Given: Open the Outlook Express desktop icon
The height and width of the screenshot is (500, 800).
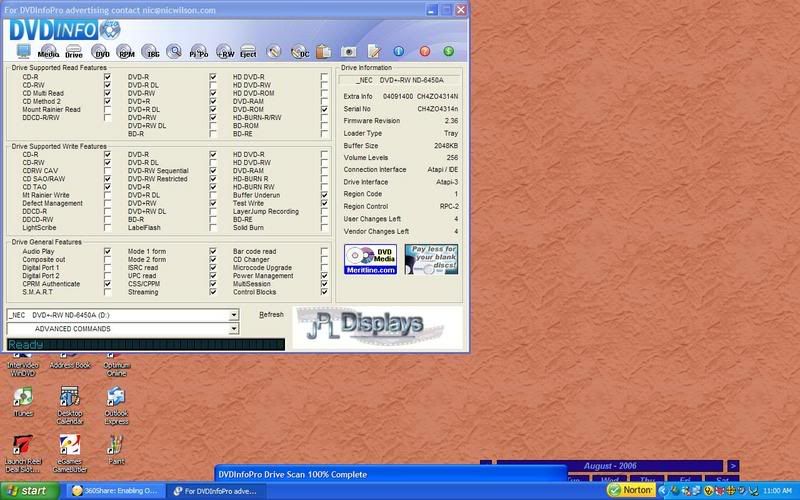Looking at the screenshot, I should [x=116, y=406].
